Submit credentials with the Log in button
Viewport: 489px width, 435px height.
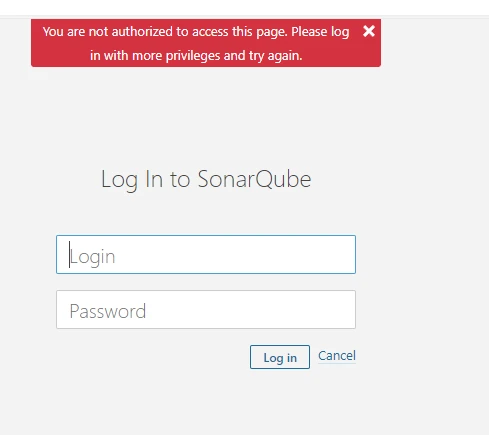pos(280,357)
